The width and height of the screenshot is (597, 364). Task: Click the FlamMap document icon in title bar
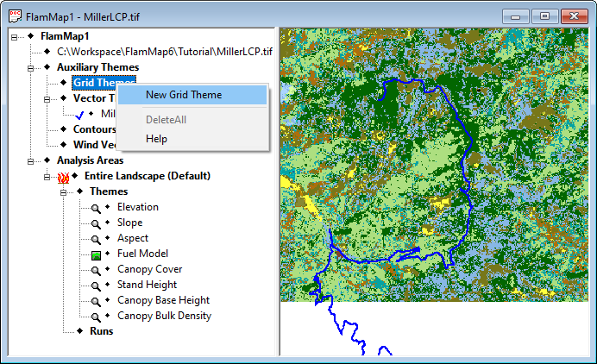coord(16,16)
